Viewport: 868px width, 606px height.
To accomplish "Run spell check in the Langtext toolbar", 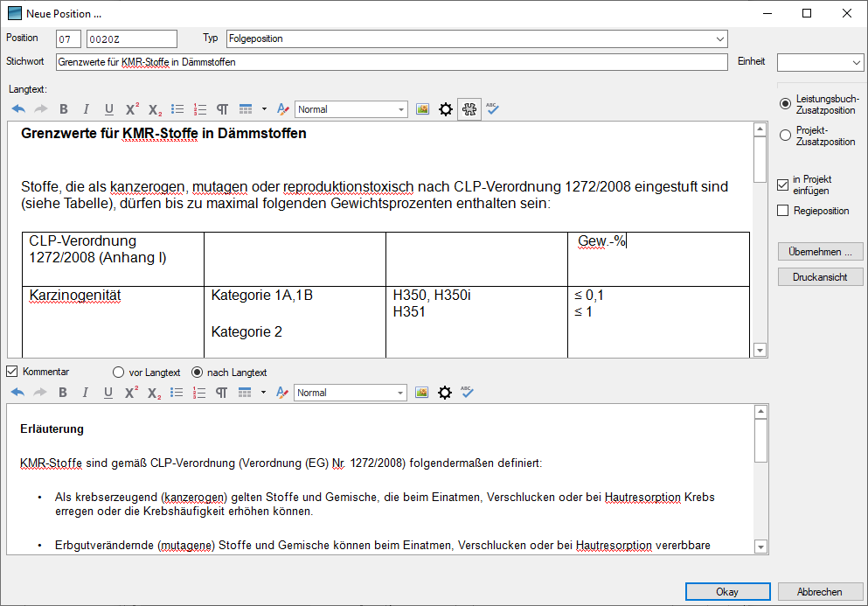I will coord(492,109).
